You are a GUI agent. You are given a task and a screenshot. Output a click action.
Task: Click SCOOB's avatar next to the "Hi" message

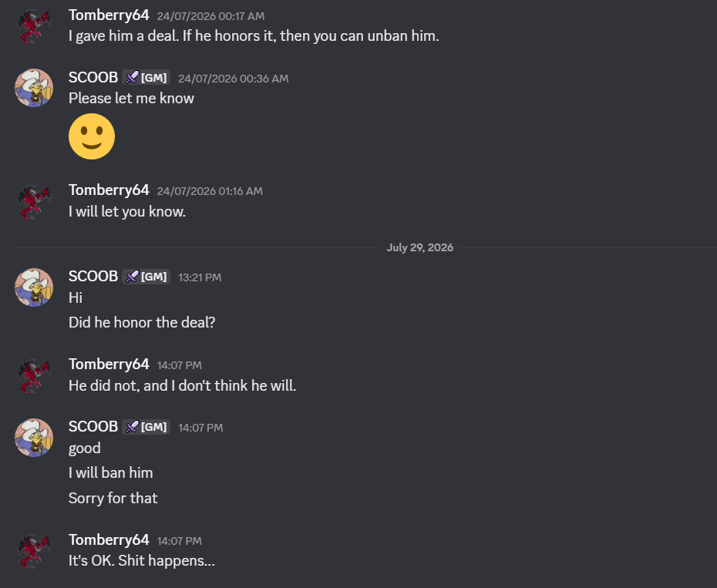coord(34,287)
